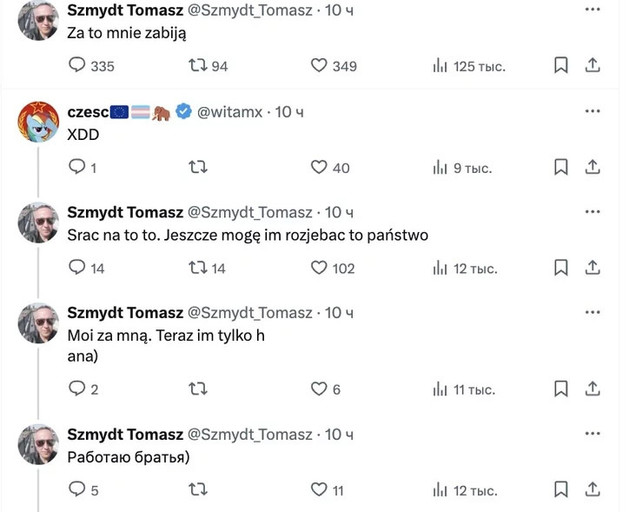Bookmark the "Za to mnie zabiją" tweet

click(561, 65)
